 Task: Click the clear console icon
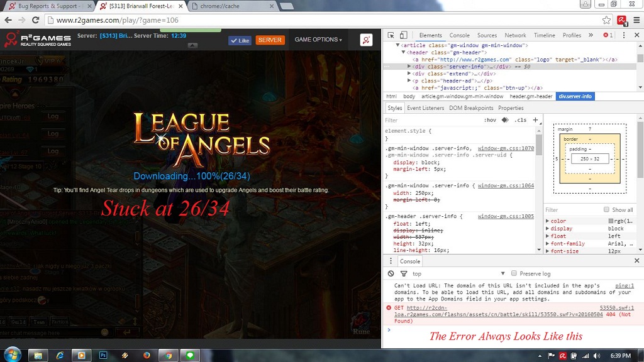click(391, 274)
